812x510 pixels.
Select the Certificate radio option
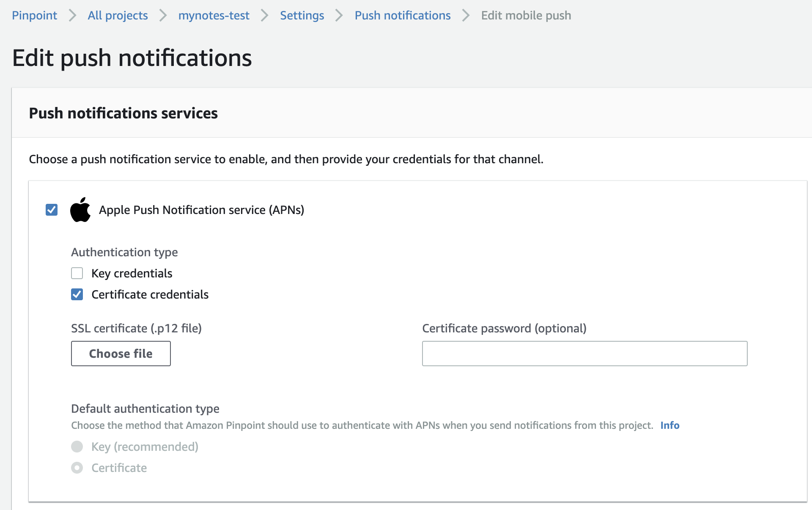click(x=77, y=468)
